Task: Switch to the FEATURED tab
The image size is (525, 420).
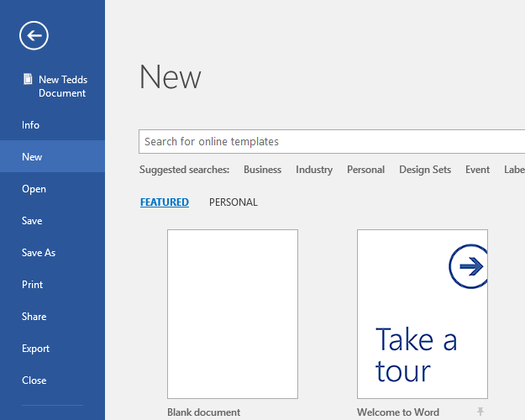Action: pos(165,202)
